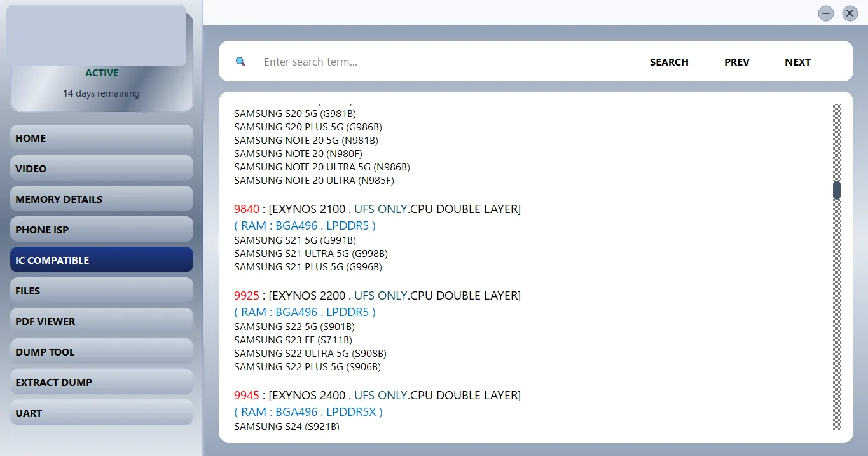Viewport: 868px width, 456px height.
Task: Click the red 9925 chip code
Action: click(x=247, y=296)
